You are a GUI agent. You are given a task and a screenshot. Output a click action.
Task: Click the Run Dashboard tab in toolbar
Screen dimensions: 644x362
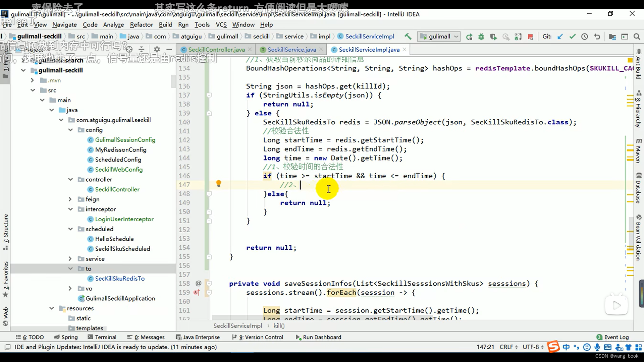click(x=322, y=337)
